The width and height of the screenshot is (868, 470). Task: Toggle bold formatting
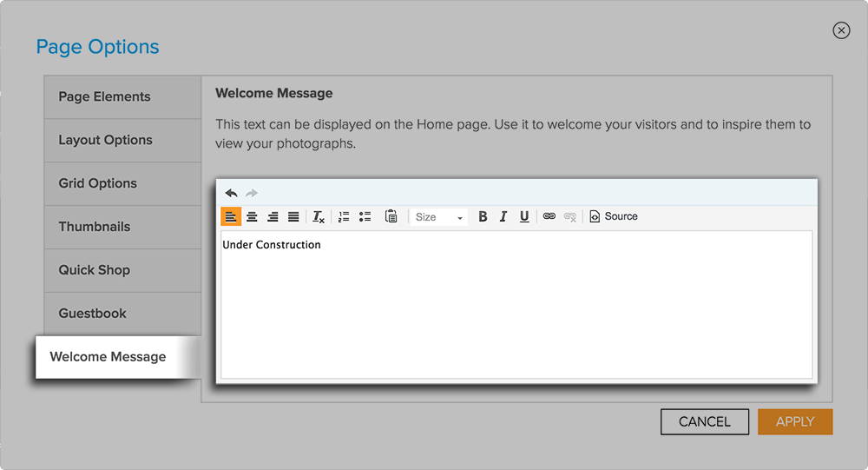coord(483,216)
